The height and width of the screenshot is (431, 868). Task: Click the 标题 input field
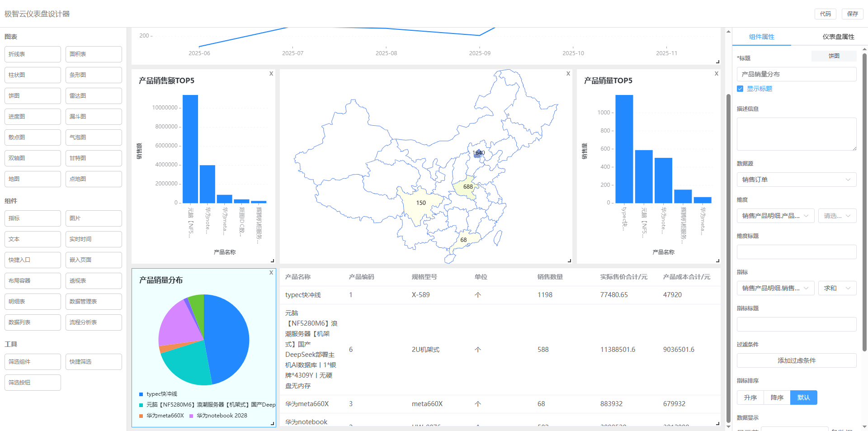coord(796,74)
